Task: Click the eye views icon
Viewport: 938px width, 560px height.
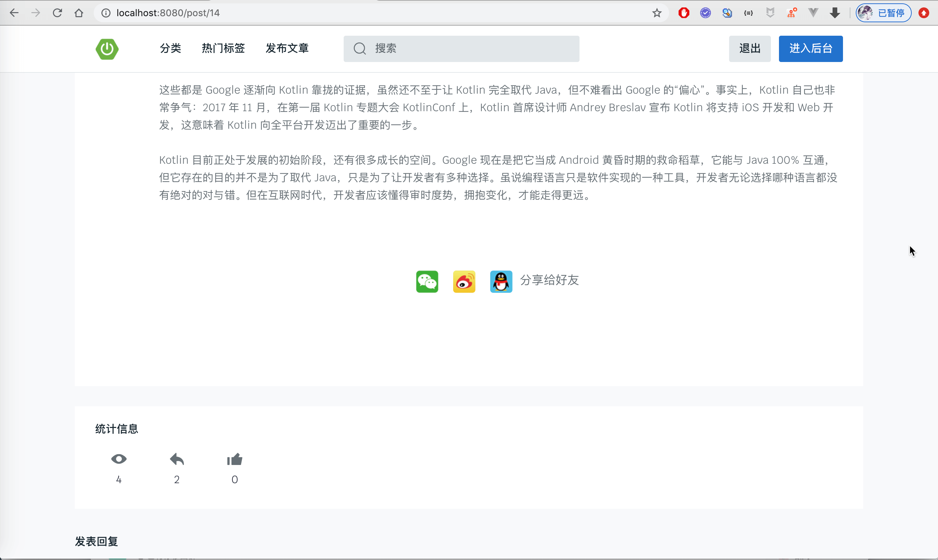Action: click(x=119, y=459)
